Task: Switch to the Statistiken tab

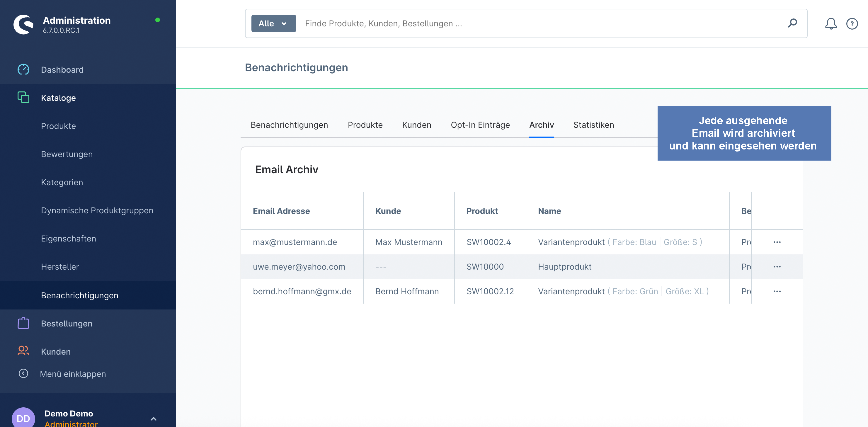Action: pyautogui.click(x=593, y=125)
